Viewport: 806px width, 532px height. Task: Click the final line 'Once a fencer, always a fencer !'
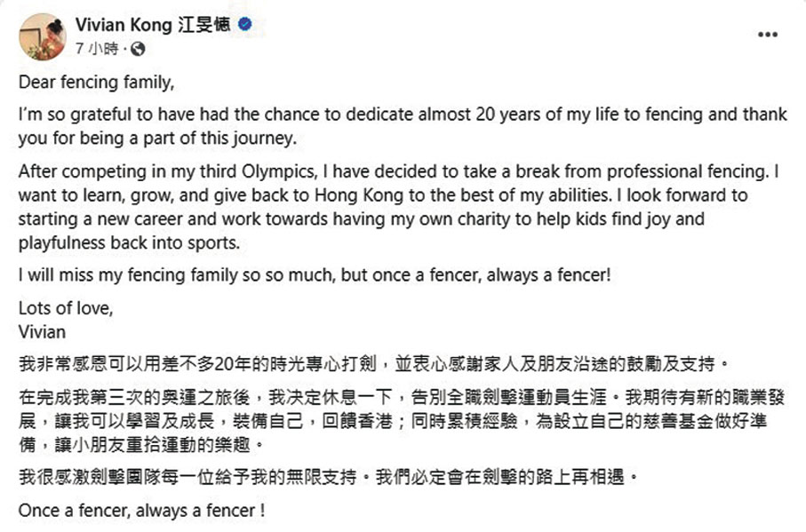pyautogui.click(x=141, y=512)
